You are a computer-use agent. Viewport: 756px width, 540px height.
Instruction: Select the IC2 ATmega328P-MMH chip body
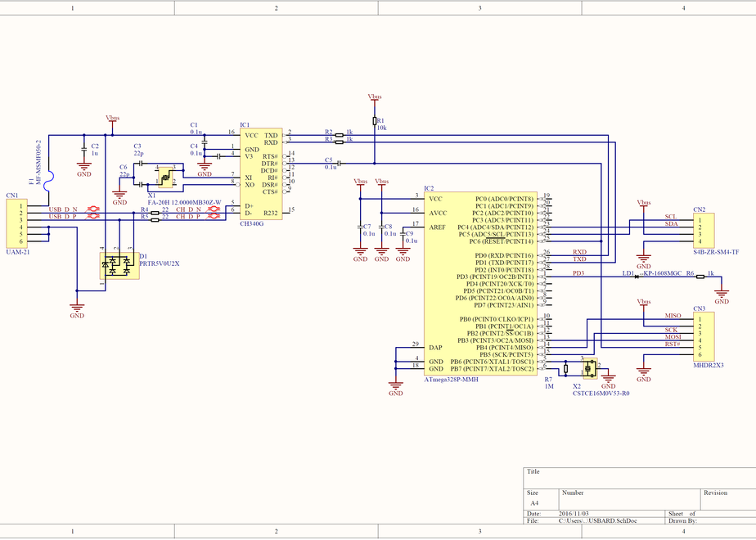tap(480, 283)
